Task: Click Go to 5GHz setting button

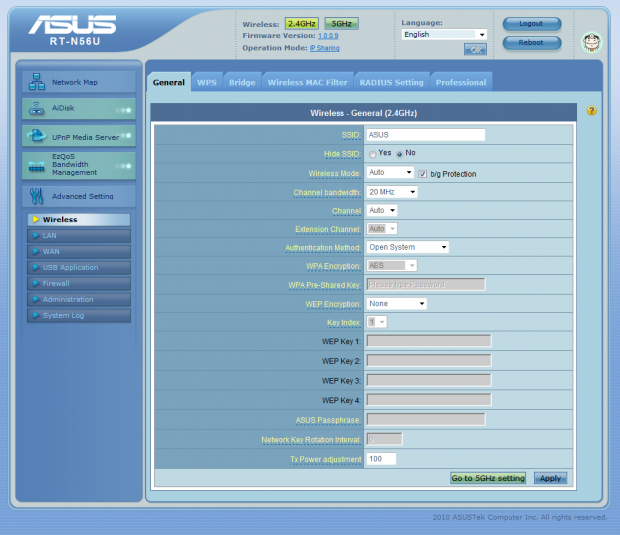Action: pos(488,478)
